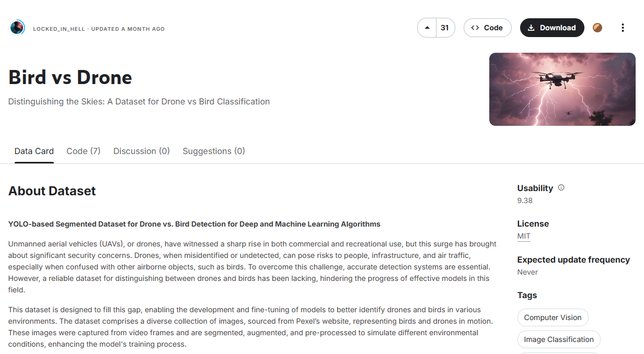Screen dimensions: 644x354
Task: Click the Usability info icon
Action: 561,187
